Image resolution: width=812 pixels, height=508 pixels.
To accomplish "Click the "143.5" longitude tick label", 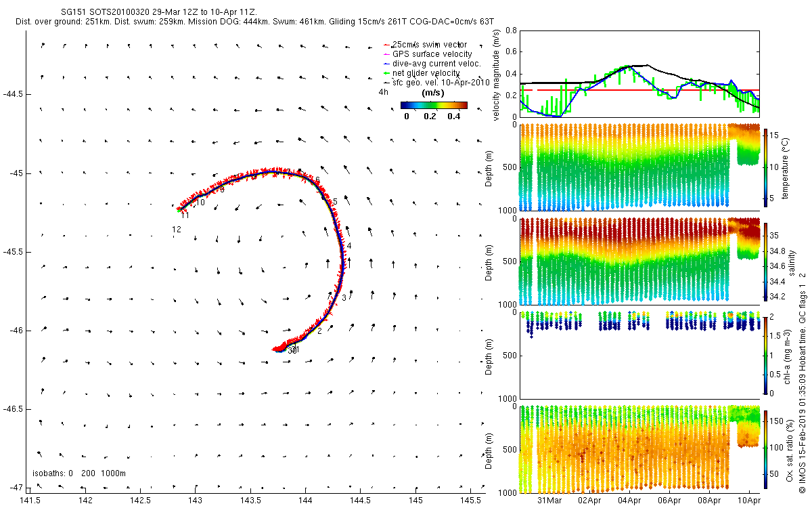I will 250,501.
